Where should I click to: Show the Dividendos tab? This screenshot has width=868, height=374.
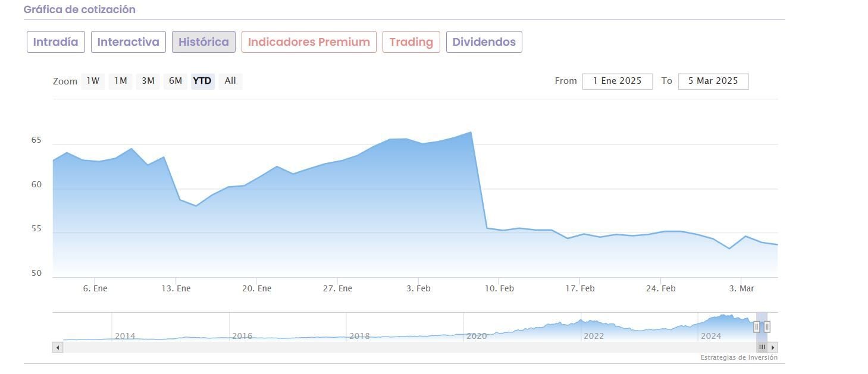coord(484,42)
